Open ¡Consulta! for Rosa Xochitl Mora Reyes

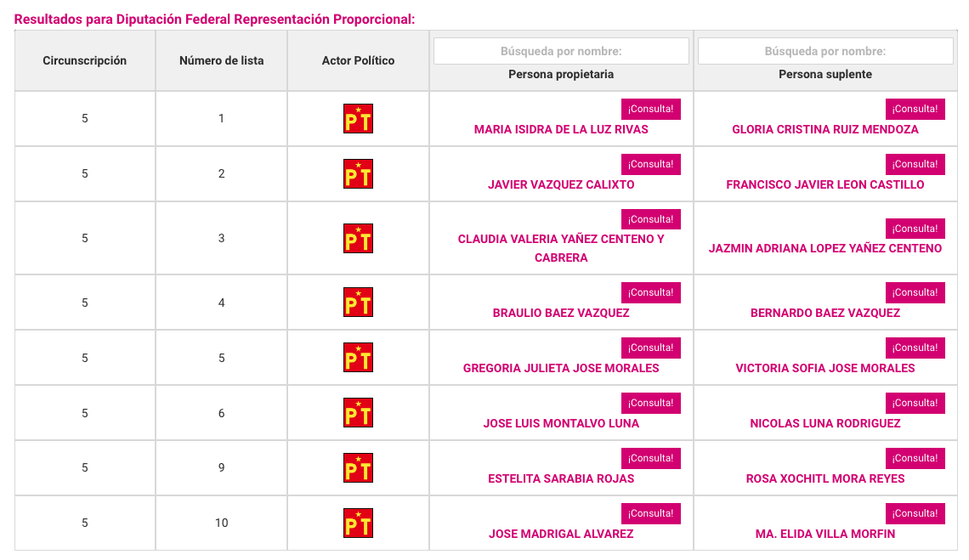point(915,459)
